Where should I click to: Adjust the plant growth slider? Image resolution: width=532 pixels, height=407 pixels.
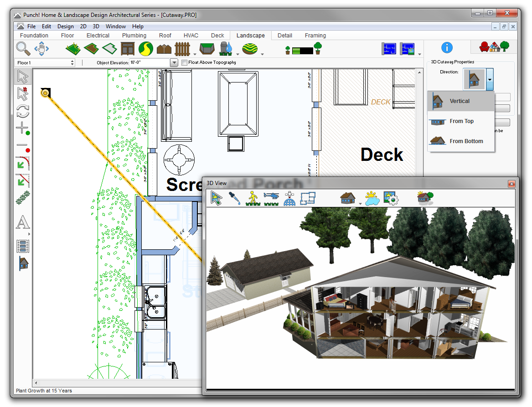pos(302,51)
